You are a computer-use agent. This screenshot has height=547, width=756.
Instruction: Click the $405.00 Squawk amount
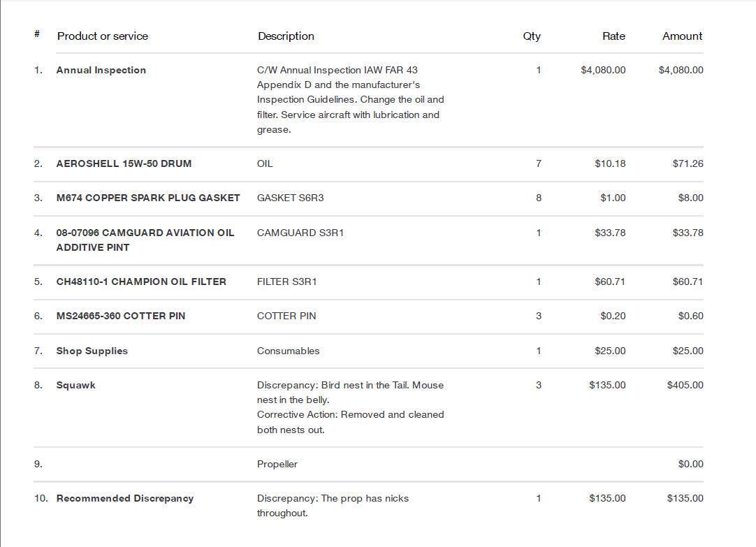point(685,385)
